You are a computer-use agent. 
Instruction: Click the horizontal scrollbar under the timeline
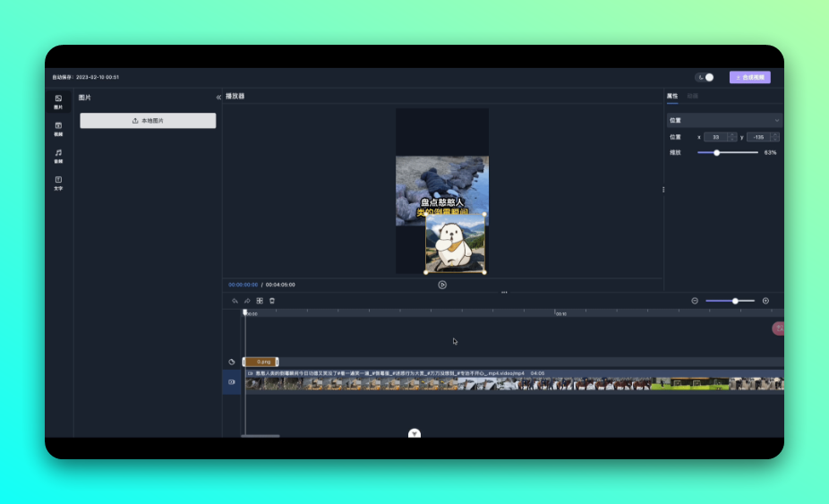(x=261, y=436)
